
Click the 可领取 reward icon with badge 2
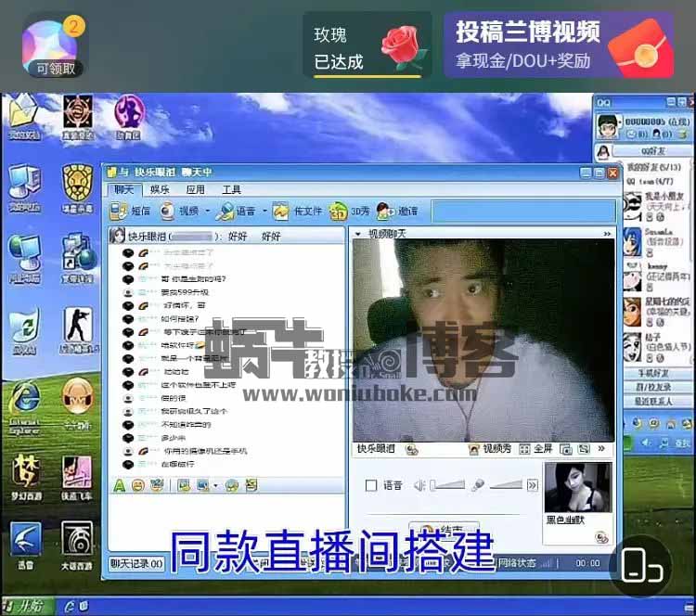(54, 46)
